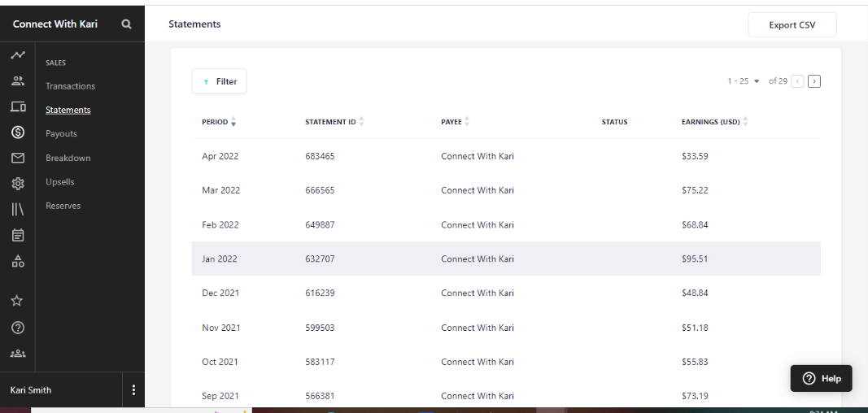Click the $48.84 earnings value
Screen dimensions: 868x413
tap(695, 293)
